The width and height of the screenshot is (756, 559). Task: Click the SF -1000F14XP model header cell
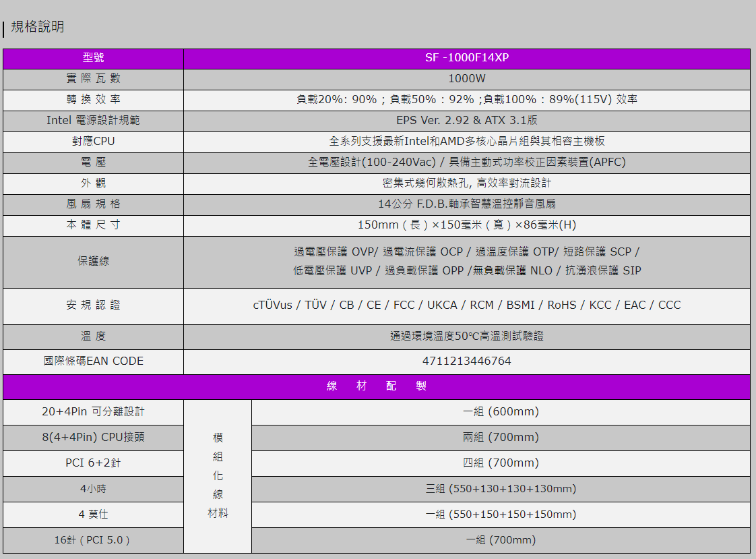click(x=466, y=58)
